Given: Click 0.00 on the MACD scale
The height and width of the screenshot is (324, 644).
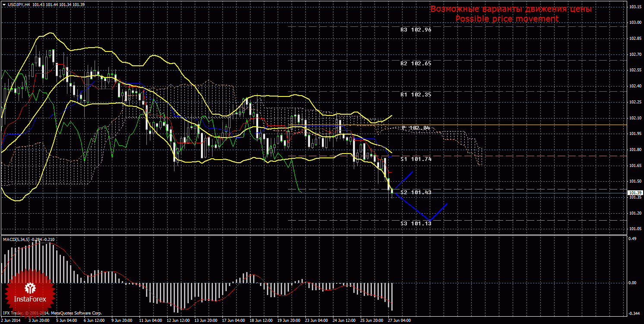Looking at the screenshot, I should click(632, 283).
